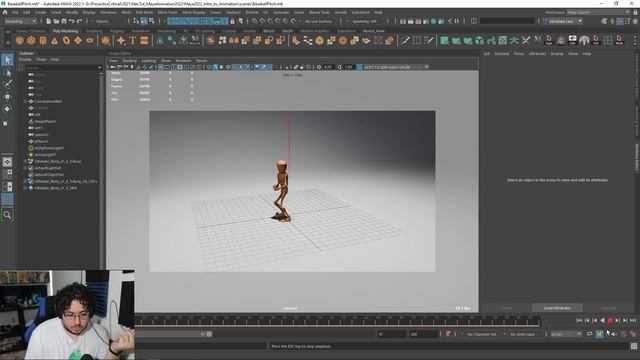Toggle loop playback mode
This screenshot has width=640, height=360.
pyautogui.click(x=590, y=334)
